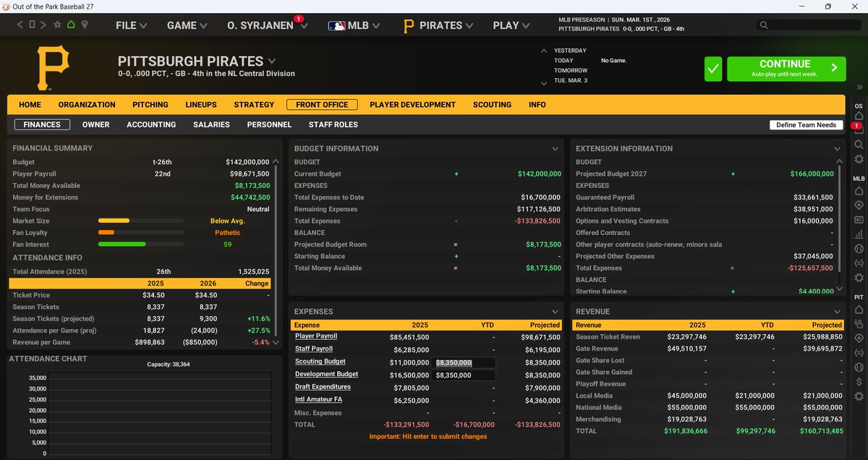The height and width of the screenshot is (460, 868).
Task: Click the MLB section home icon in the sidebar
Action: pos(859,190)
